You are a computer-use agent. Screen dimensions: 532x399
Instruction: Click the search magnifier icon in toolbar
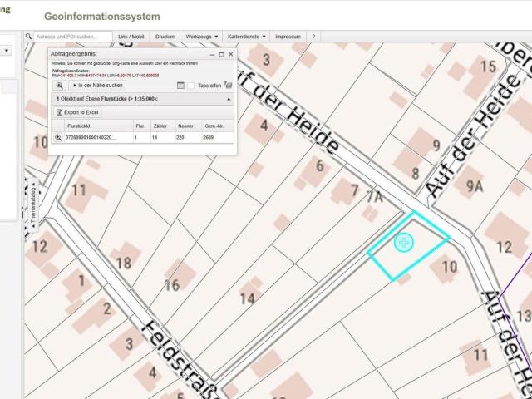pos(28,37)
